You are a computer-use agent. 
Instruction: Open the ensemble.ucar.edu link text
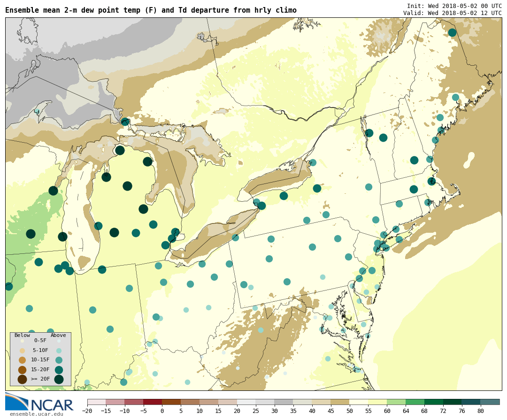[x=36, y=414]
